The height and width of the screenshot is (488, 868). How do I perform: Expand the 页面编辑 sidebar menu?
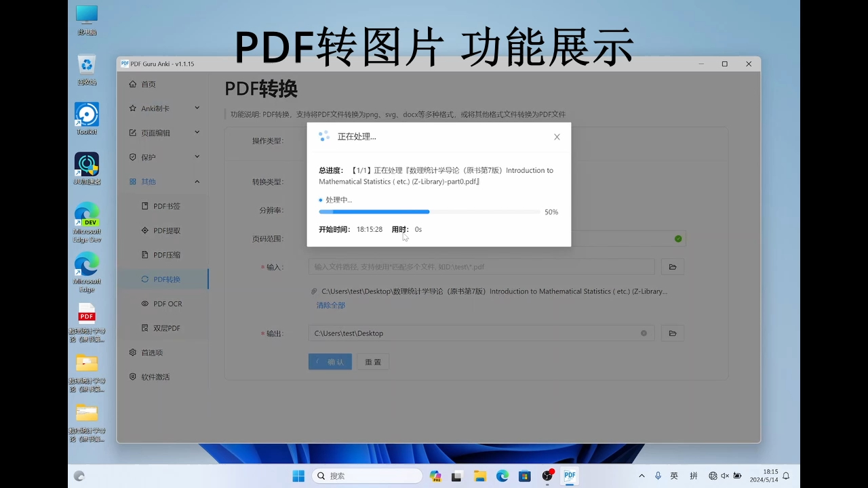[x=163, y=133]
